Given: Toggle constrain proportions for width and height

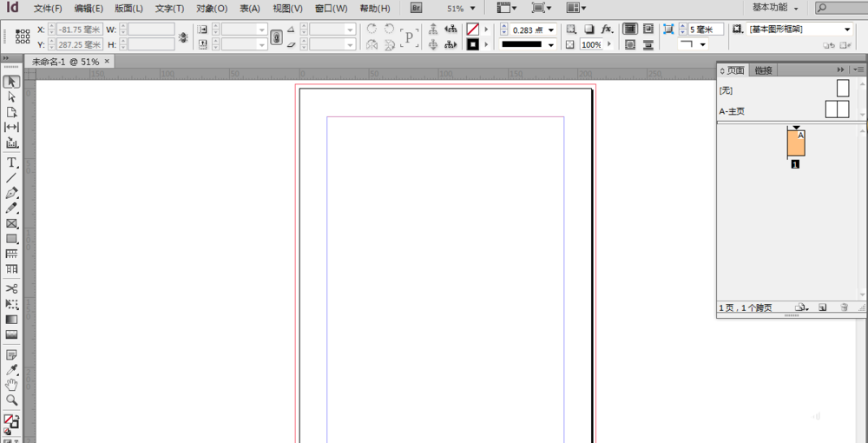Looking at the screenshot, I should point(183,37).
